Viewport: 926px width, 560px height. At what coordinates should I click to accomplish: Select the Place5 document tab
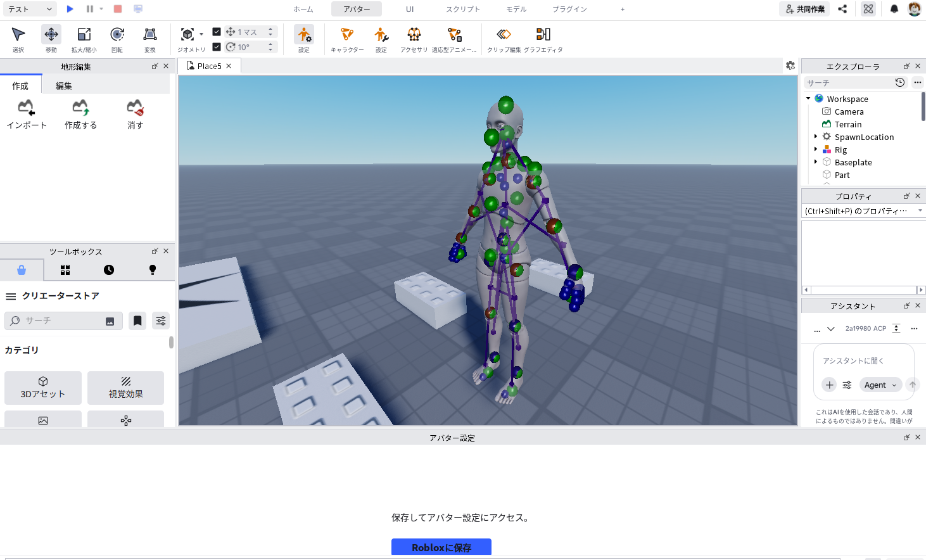[x=209, y=66]
